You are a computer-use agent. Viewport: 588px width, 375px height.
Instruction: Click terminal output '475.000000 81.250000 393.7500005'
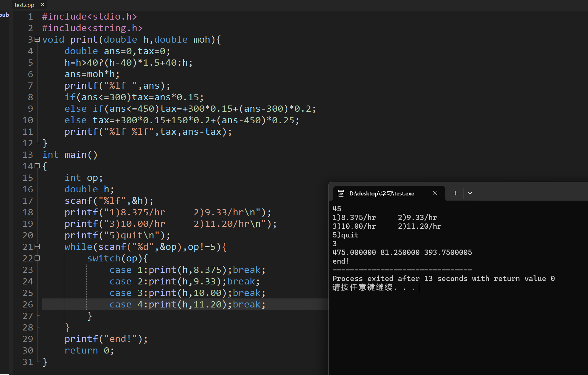point(402,252)
